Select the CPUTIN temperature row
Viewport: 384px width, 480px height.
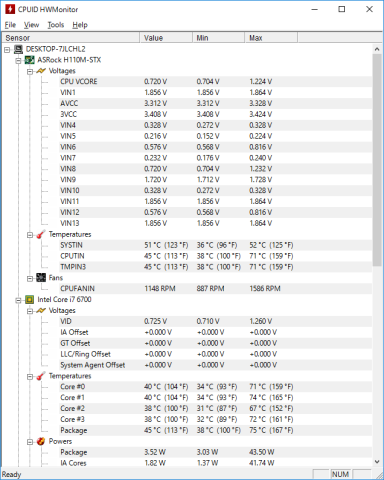[x=216, y=256]
